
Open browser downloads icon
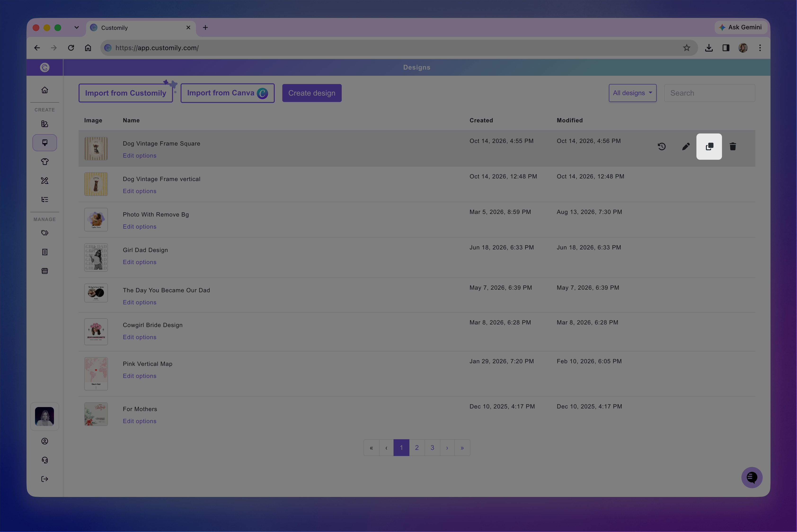tap(709, 48)
